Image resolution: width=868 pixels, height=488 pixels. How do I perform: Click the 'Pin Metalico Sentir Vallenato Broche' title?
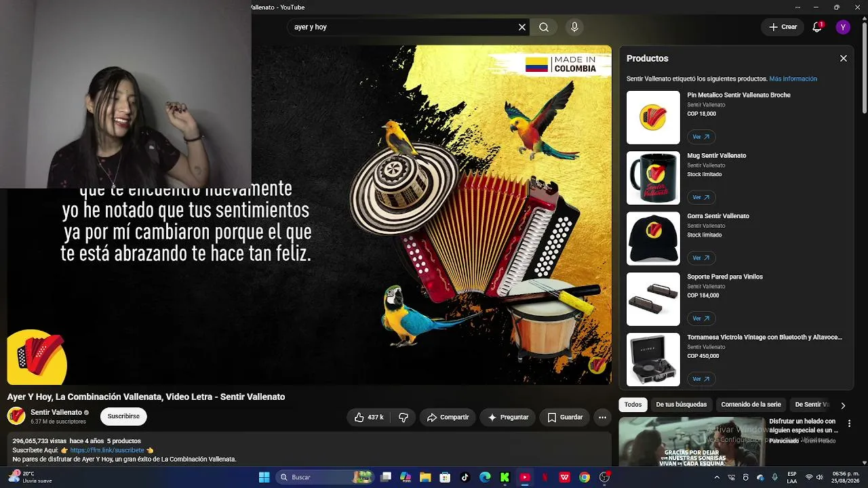738,95
